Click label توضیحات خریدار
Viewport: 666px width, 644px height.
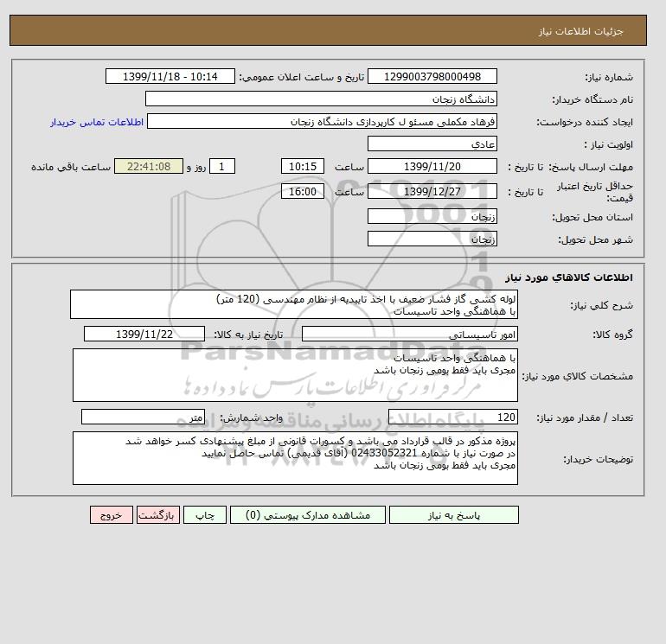(598, 459)
